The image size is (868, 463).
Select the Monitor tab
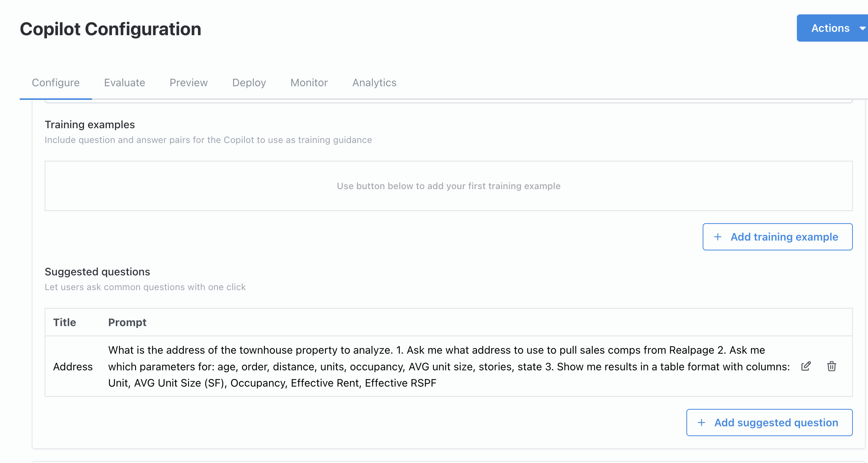coord(309,82)
